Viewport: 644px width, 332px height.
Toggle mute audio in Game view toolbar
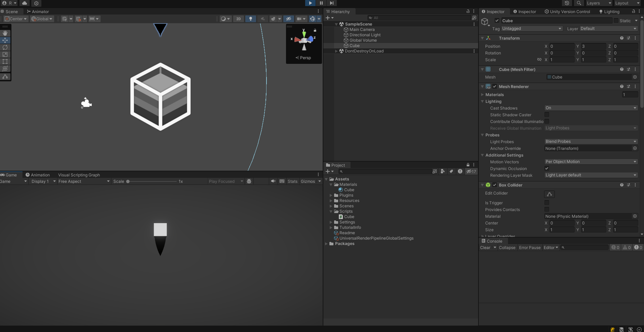click(x=273, y=181)
